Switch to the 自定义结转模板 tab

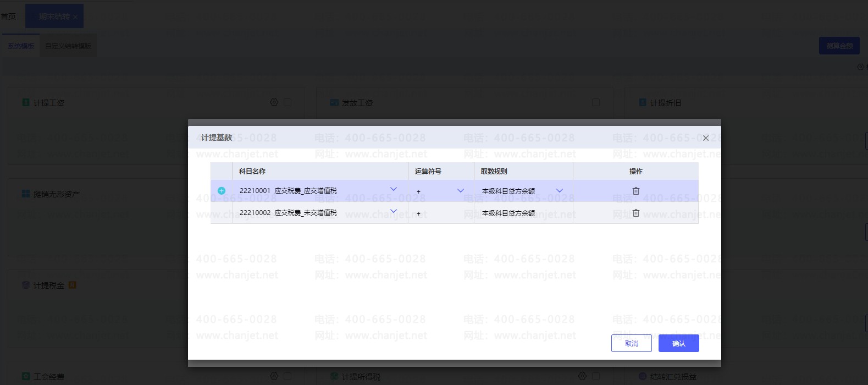pos(68,46)
